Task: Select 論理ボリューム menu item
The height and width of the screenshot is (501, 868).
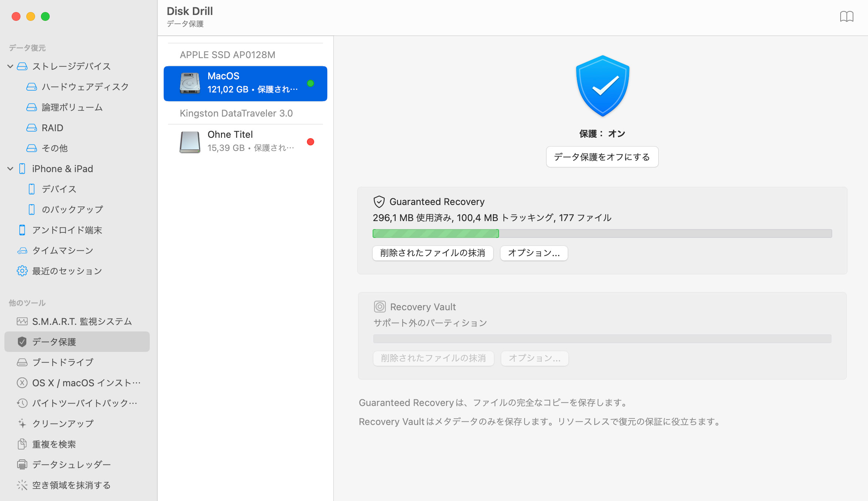Action: pyautogui.click(x=72, y=107)
